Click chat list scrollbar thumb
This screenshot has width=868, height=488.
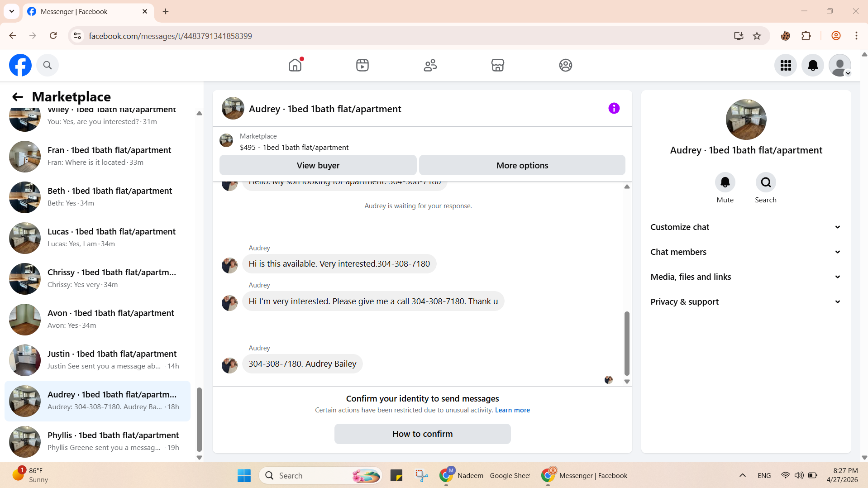point(199,419)
